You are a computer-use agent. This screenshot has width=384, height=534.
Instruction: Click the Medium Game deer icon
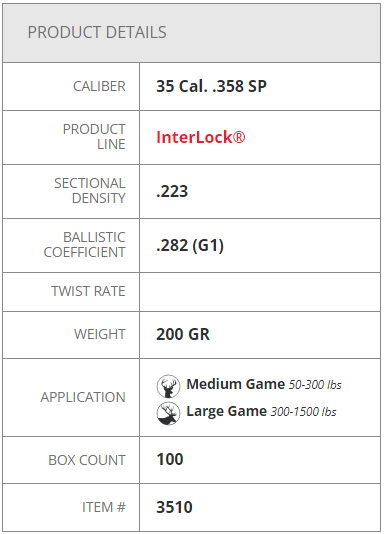168,386
